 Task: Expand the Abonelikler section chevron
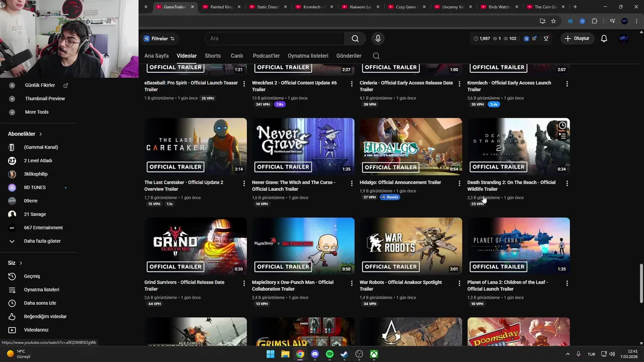point(41,134)
